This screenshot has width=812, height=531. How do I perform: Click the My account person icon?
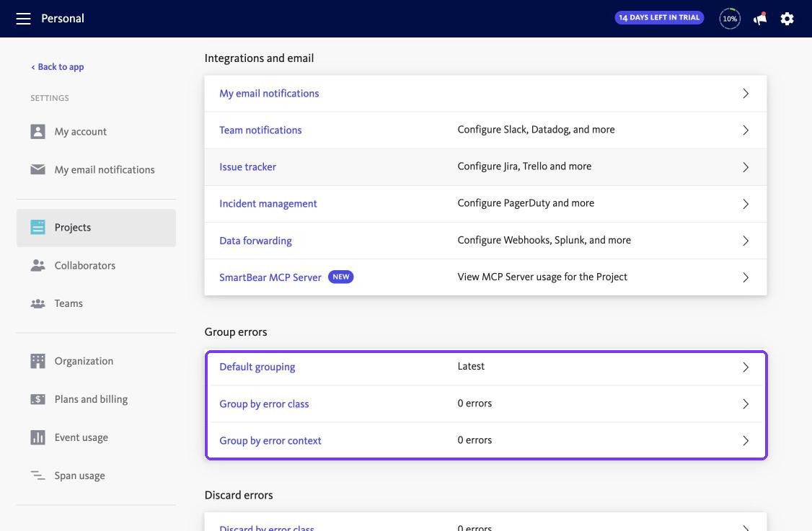click(x=37, y=131)
